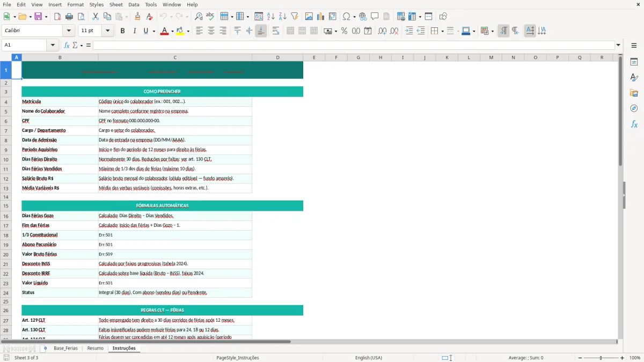Select row 10 header
This screenshot has width=644, height=362.
pos(6,159)
